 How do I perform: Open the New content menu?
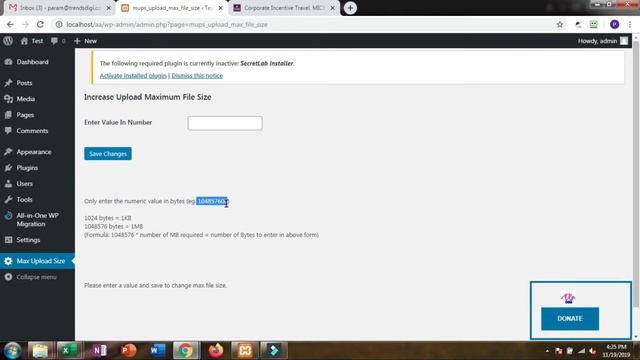click(85, 41)
